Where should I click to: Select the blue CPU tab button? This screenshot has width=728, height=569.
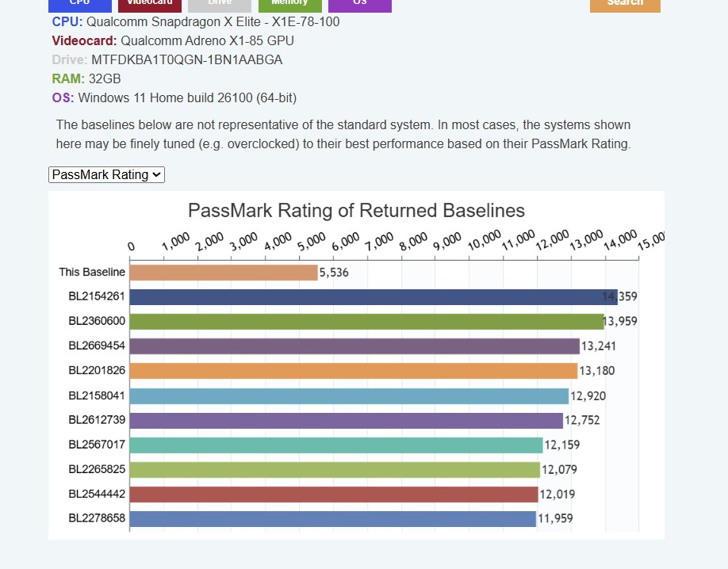[80, 6]
